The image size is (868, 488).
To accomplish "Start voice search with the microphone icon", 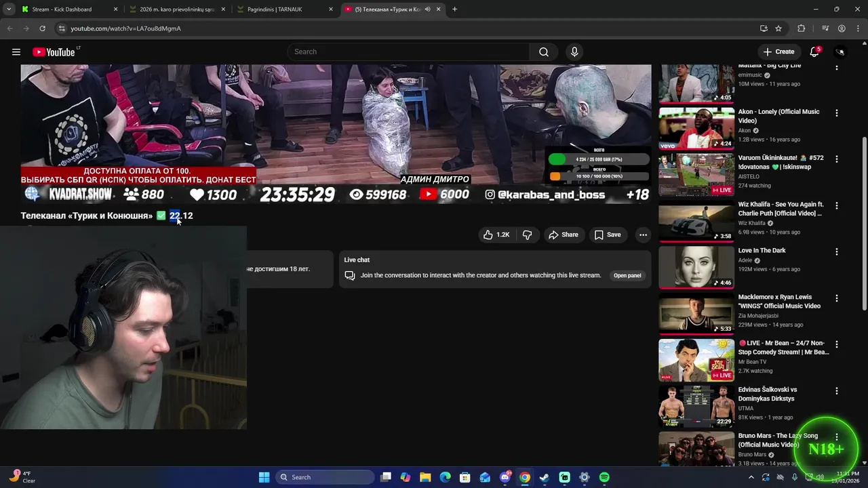I will click(574, 52).
